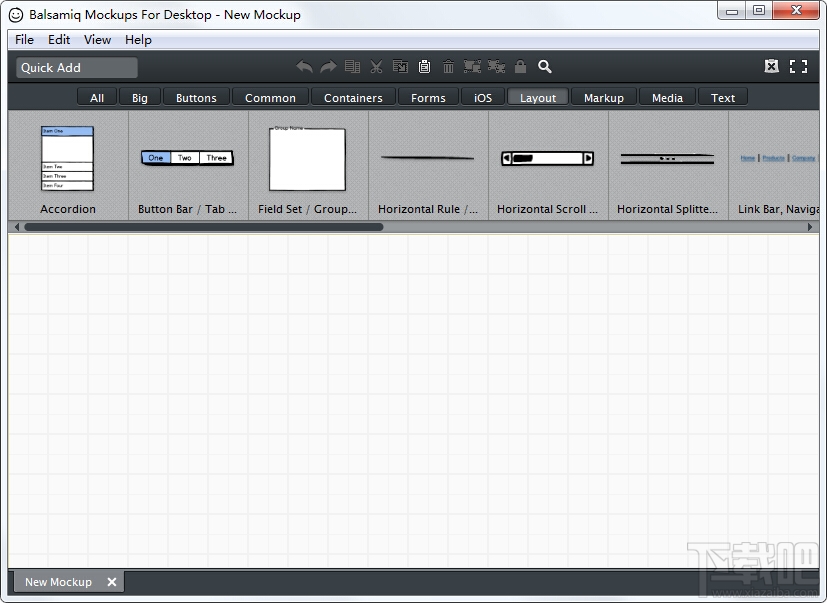
Task: Open the Help menu
Action: coord(138,40)
